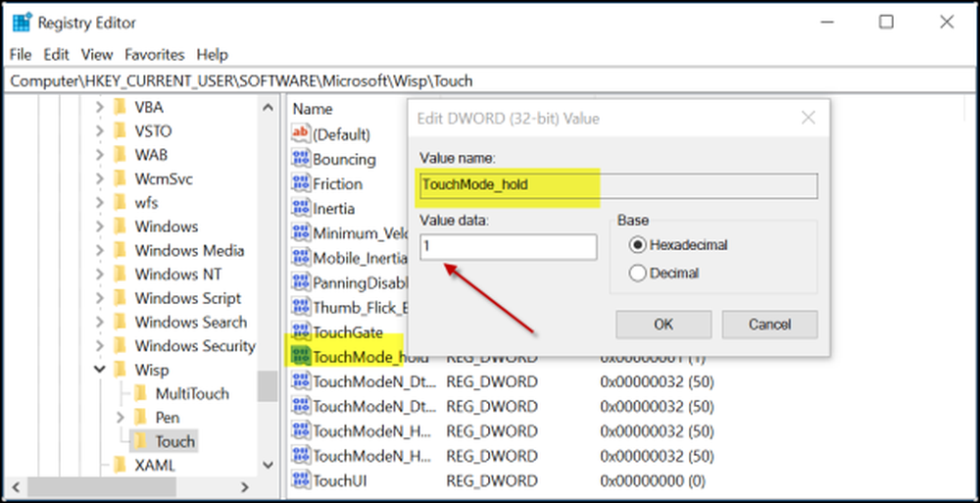Click the TouchMode_hold DWORD icon
Viewport: 980px width, 503px height.
[301, 357]
